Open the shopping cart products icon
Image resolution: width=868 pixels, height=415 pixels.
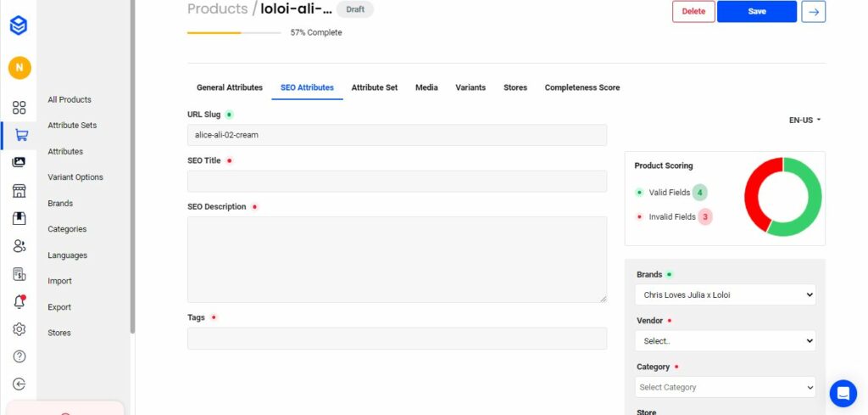pos(19,135)
